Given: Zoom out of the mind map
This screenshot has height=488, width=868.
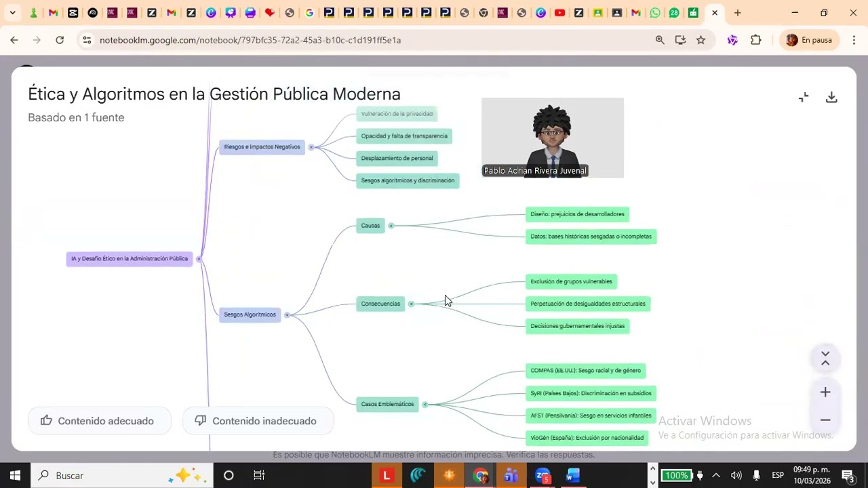Looking at the screenshot, I should coord(825,420).
